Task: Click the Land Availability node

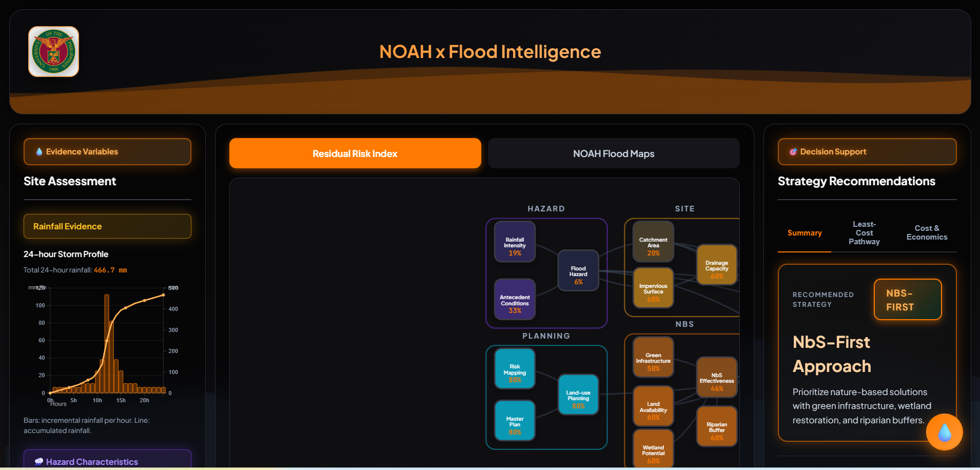Action: click(653, 406)
